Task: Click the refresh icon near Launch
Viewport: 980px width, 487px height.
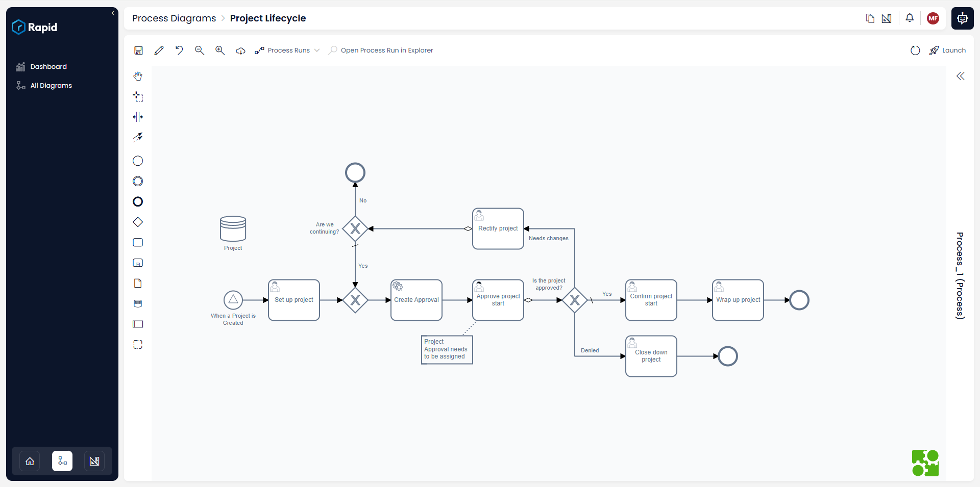Action: tap(915, 50)
